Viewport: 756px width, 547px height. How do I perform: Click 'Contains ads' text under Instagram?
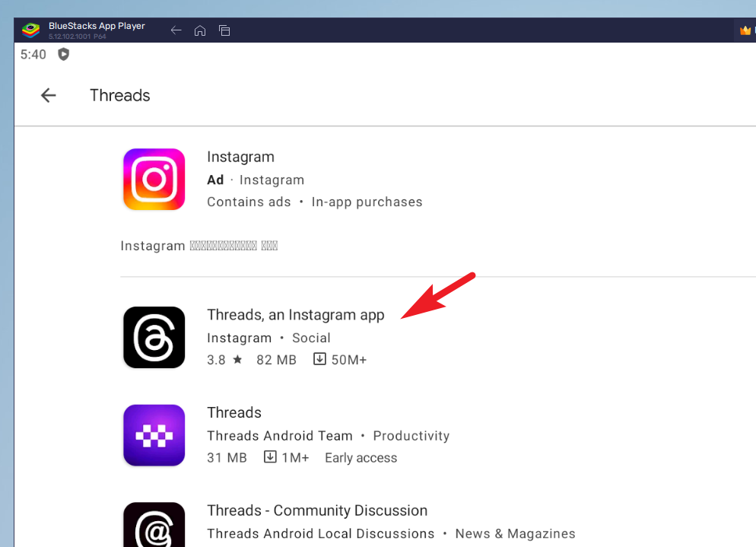click(249, 202)
